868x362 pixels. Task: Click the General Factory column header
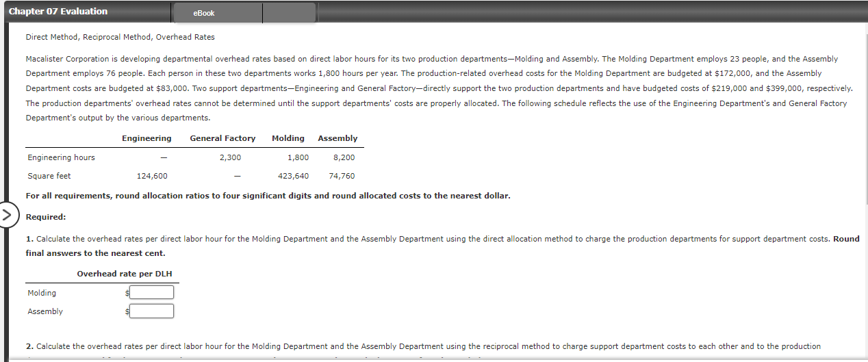(222, 138)
